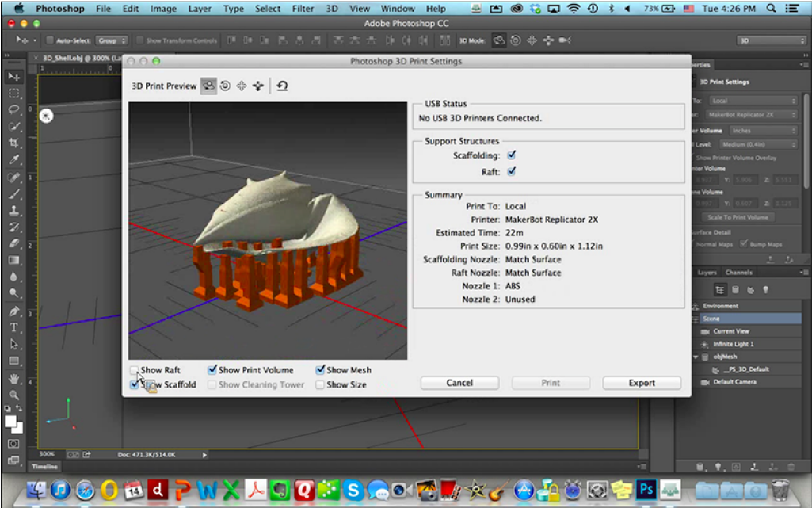This screenshot has width=812, height=508.
Task: Open the Inches units dropdown
Action: tap(764, 131)
